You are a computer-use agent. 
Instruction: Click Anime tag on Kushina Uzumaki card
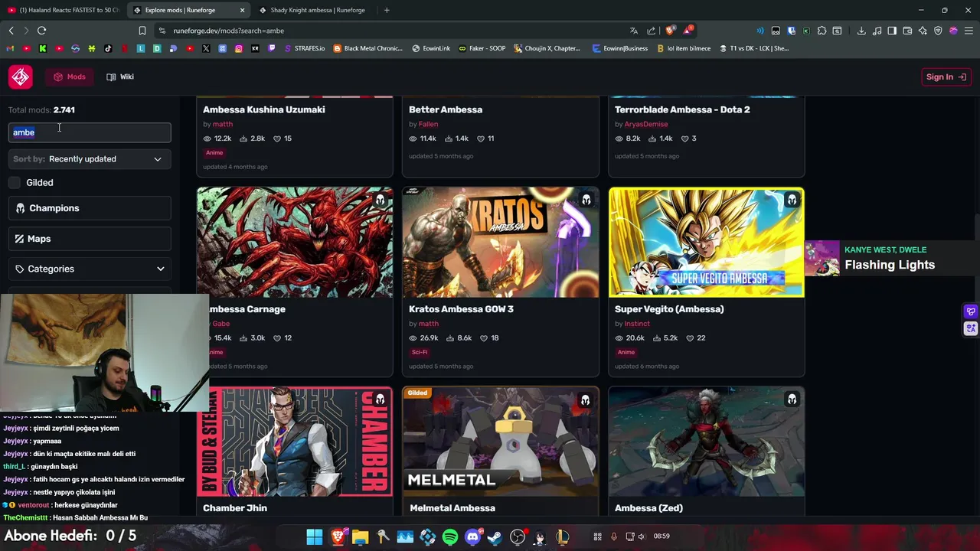pos(214,152)
